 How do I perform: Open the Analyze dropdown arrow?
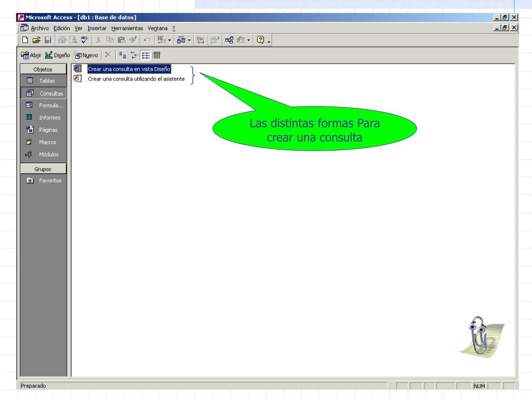click(x=189, y=41)
